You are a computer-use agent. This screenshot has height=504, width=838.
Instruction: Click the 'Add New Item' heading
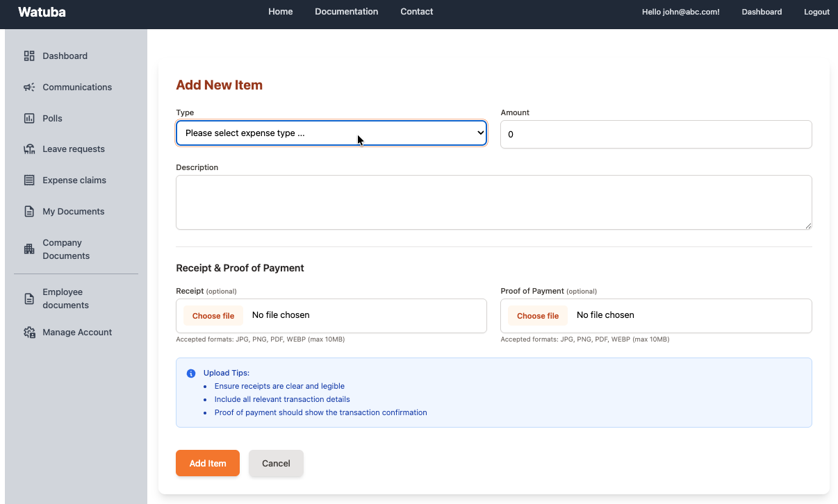pyautogui.click(x=219, y=85)
